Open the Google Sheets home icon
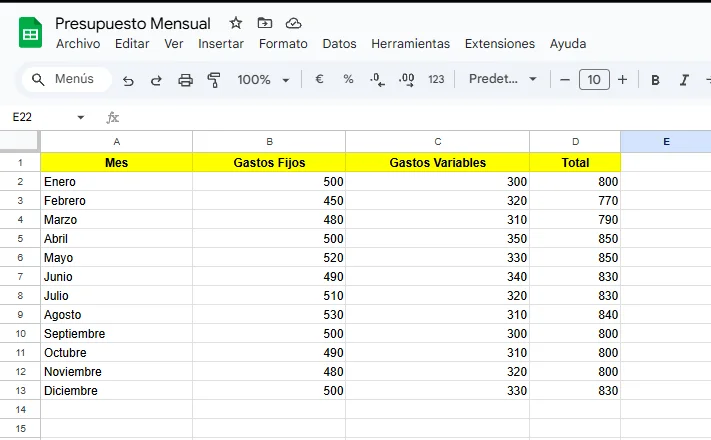Screen dimensions: 711x440 coord(30,33)
